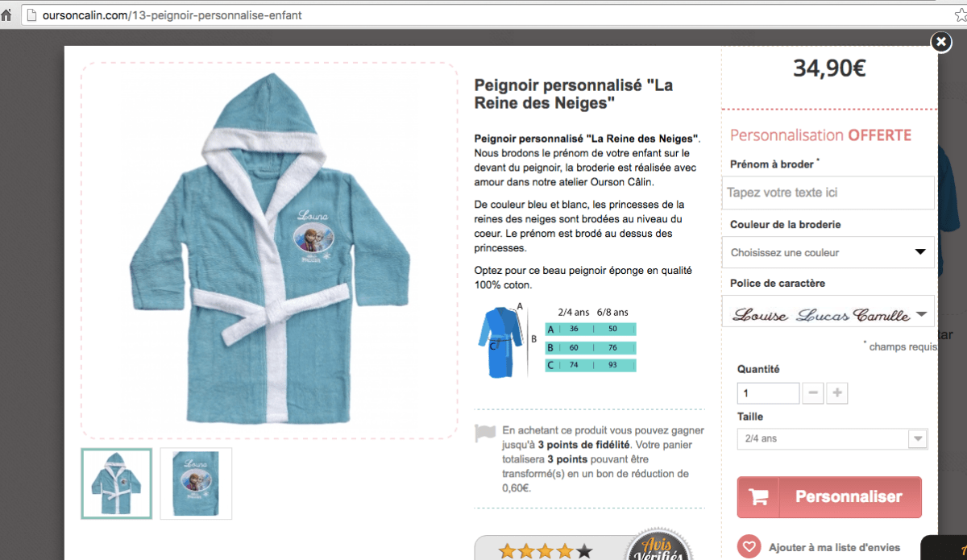Viewport: 967px width, 560px height.
Task: Close the product popup with the X button
Action: (940, 42)
